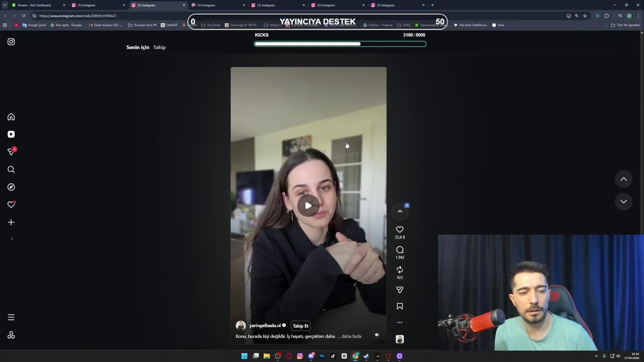Switch to the Takip feed tab
The width and height of the screenshot is (644, 362).
pyautogui.click(x=159, y=47)
